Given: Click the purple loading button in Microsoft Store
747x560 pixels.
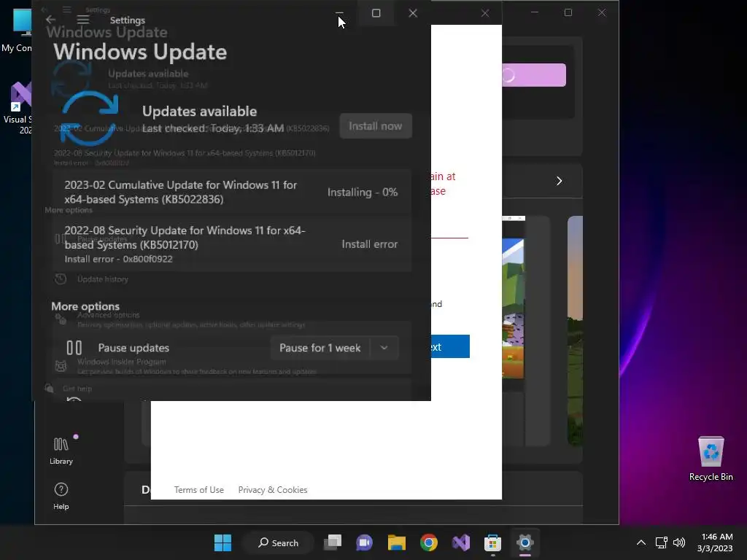Looking at the screenshot, I should (533, 75).
